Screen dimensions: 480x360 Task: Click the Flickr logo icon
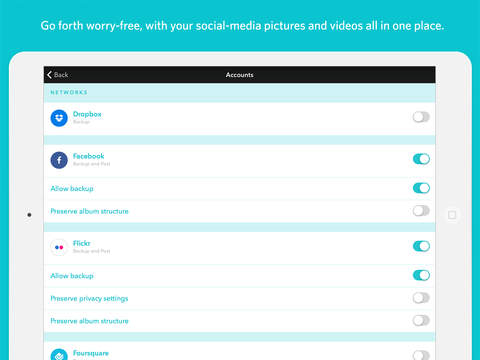(x=59, y=247)
